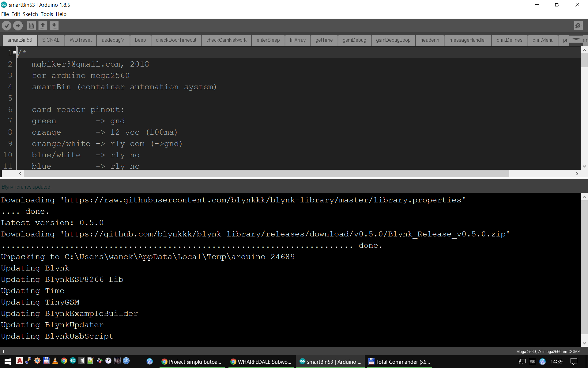Click the horizontal scrollbar right arrow
Viewport: 588px width, 368px height.
tap(577, 174)
